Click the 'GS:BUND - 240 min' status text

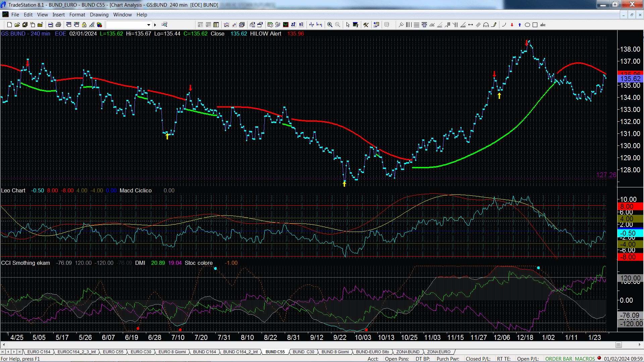[x=25, y=34]
